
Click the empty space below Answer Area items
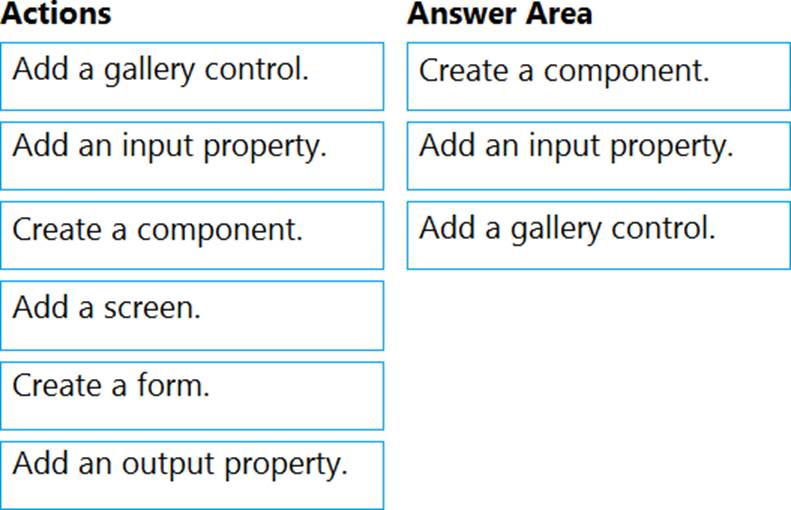[x=599, y=388]
